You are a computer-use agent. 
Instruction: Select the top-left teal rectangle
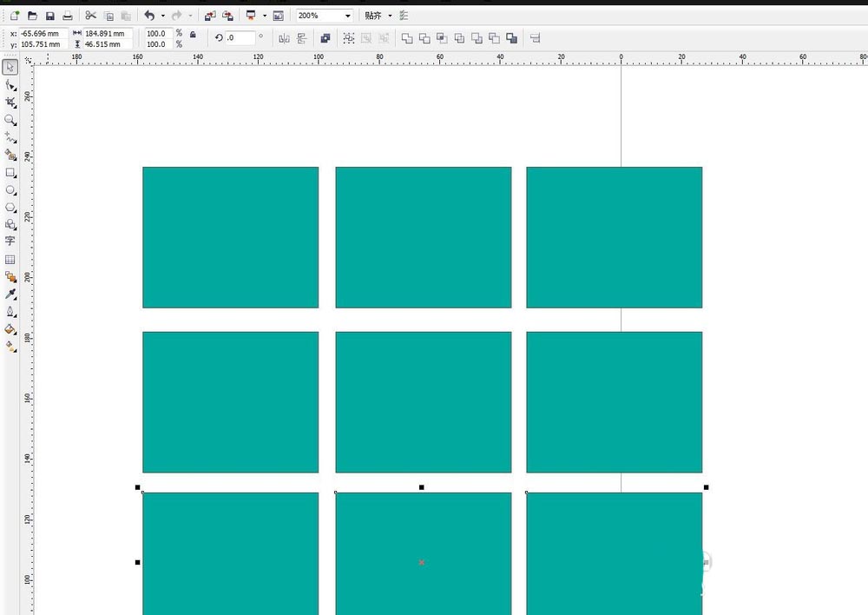click(x=230, y=237)
